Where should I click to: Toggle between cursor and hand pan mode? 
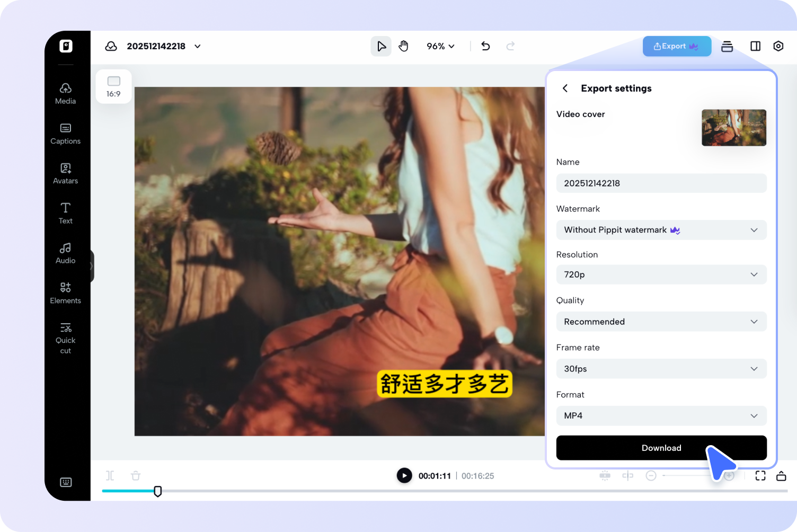(403, 46)
